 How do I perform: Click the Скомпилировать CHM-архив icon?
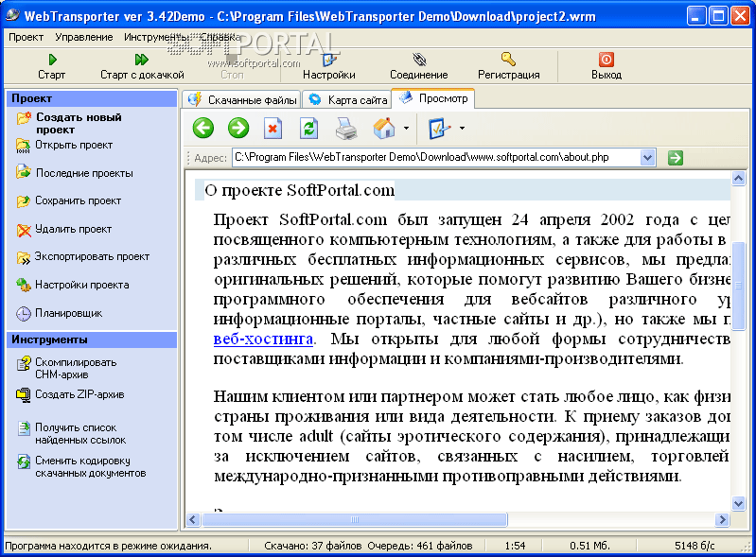click(x=23, y=363)
